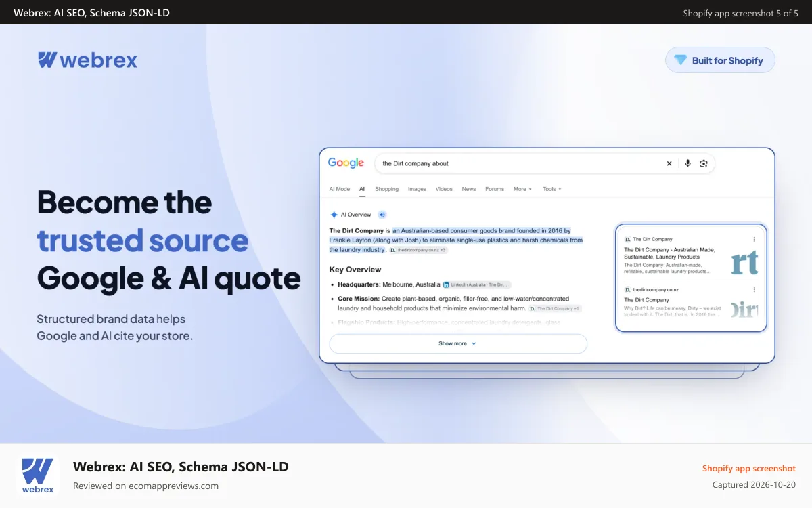Click the Built for Shopify badge
This screenshot has height=508, width=812.
click(720, 60)
